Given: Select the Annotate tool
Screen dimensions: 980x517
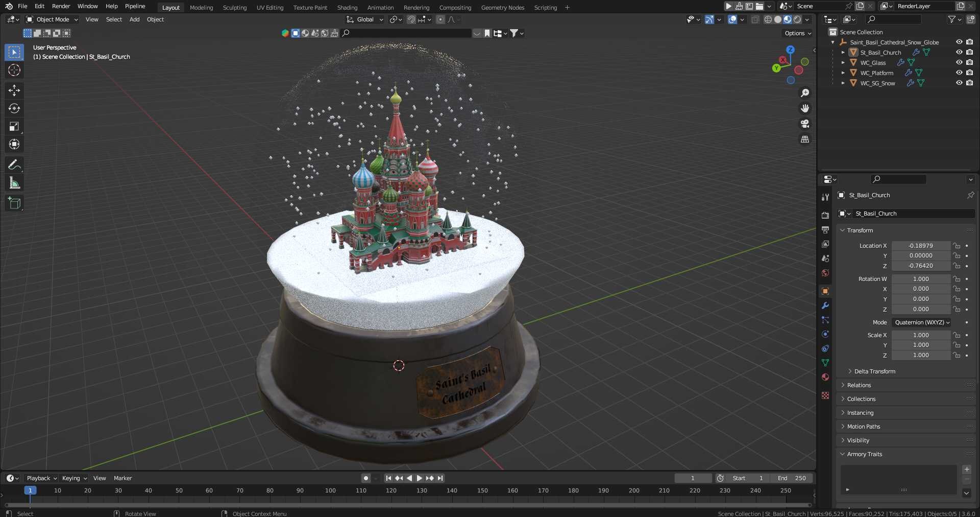Looking at the screenshot, I should click(x=14, y=165).
